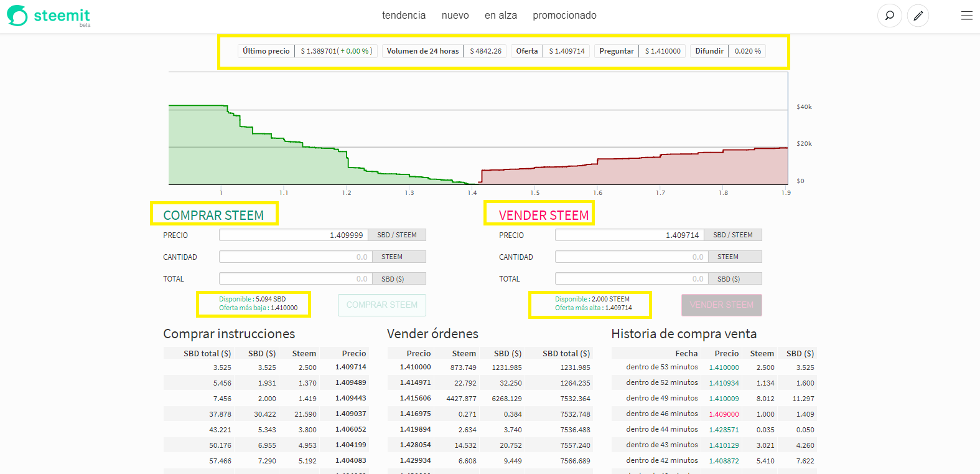Focus the buy TOTAL field

pyautogui.click(x=296, y=278)
